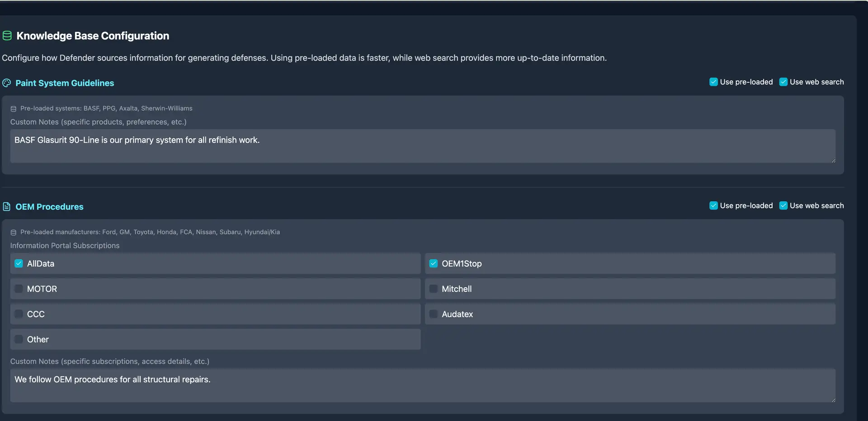Tick the CCC subscription checkbox
Image resolution: width=868 pixels, height=421 pixels.
point(19,314)
